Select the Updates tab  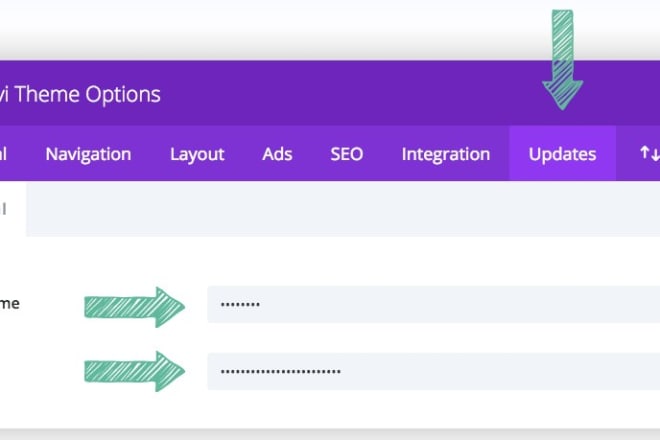pos(562,154)
